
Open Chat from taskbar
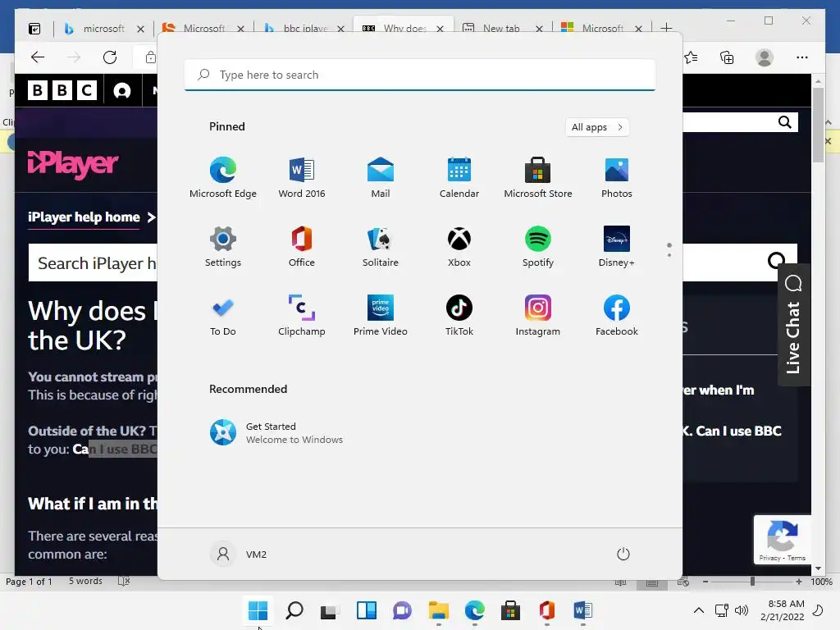[402, 610]
